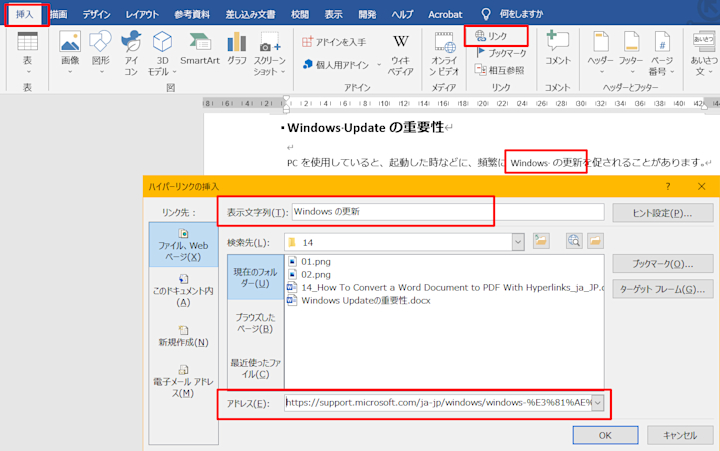Click the アドレス URL field

439,403
